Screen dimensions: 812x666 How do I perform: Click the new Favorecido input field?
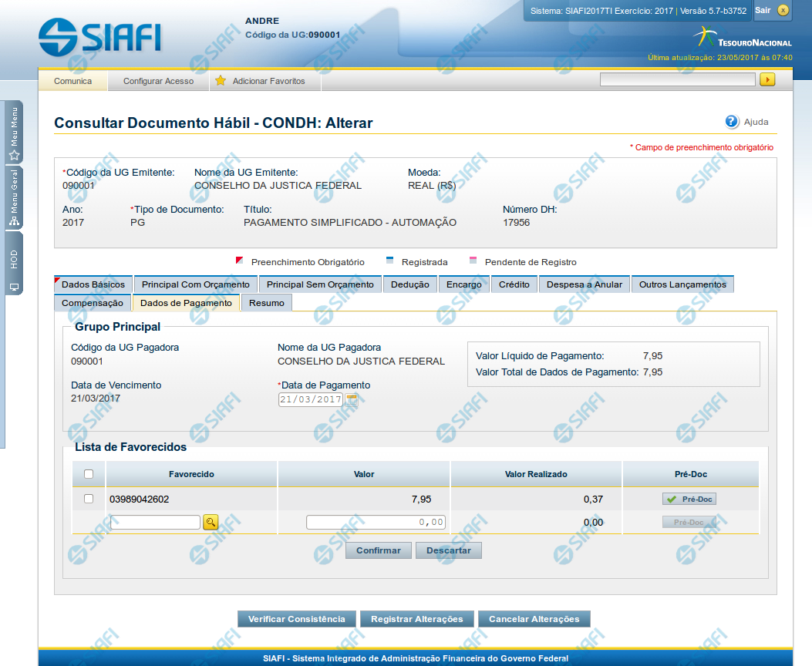155,523
